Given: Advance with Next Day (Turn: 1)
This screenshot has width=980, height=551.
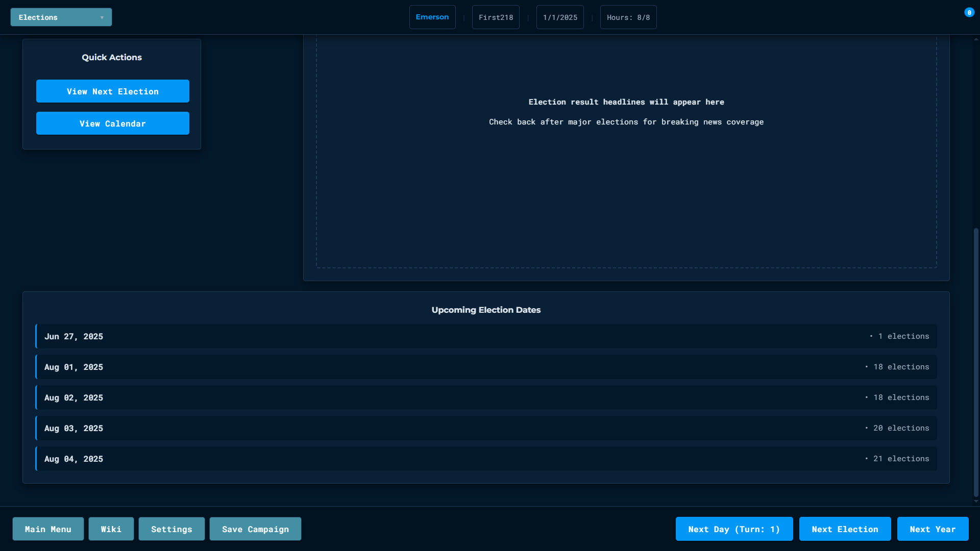Looking at the screenshot, I should pos(733,529).
